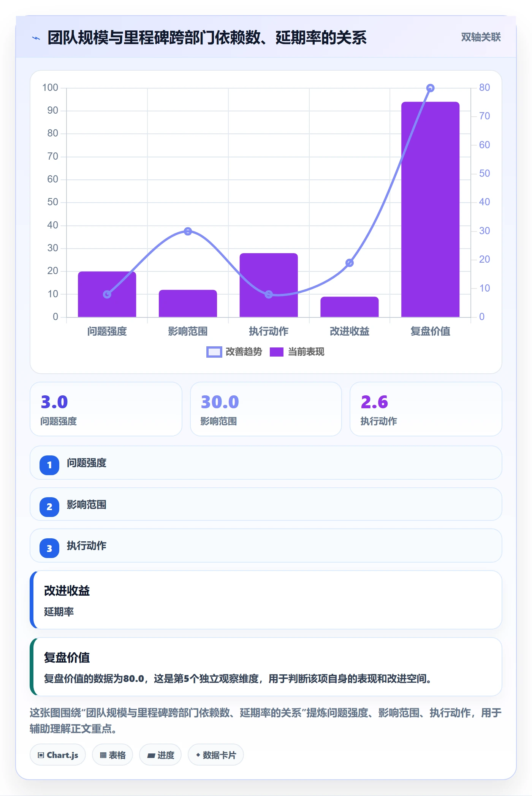Click the 表格 tag
Image resolution: width=532 pixels, height=796 pixels.
(x=112, y=755)
